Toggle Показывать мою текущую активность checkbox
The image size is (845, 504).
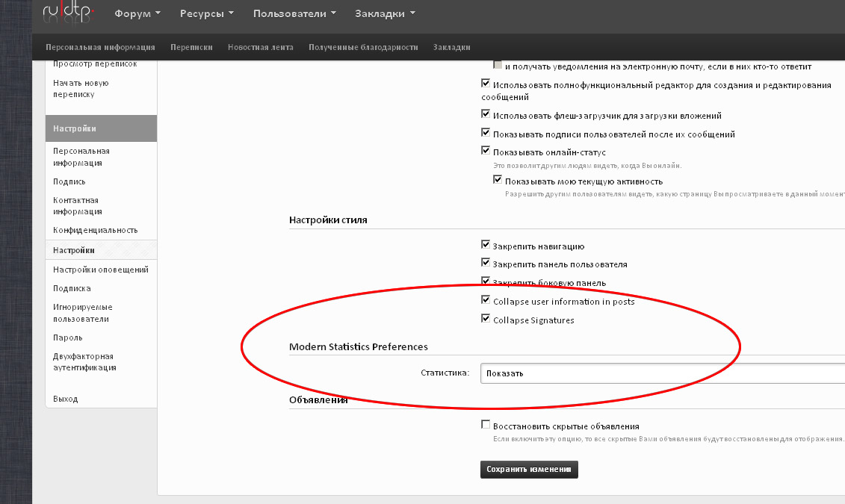click(x=498, y=180)
